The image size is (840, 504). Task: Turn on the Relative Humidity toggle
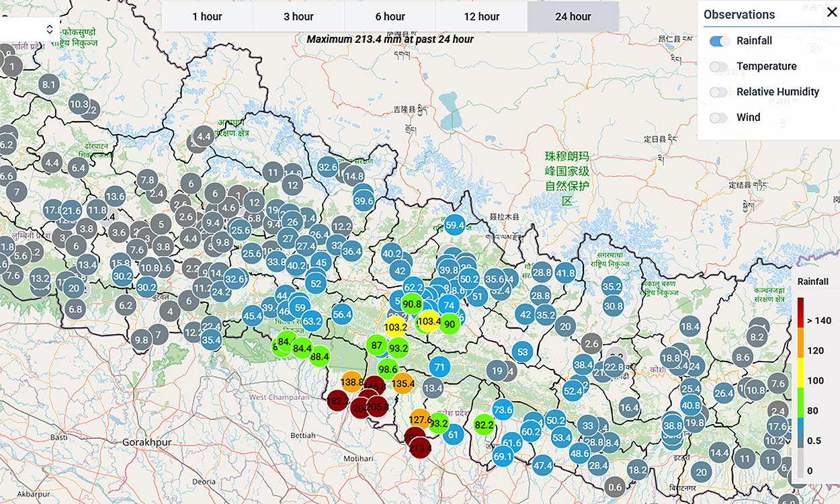[719, 92]
